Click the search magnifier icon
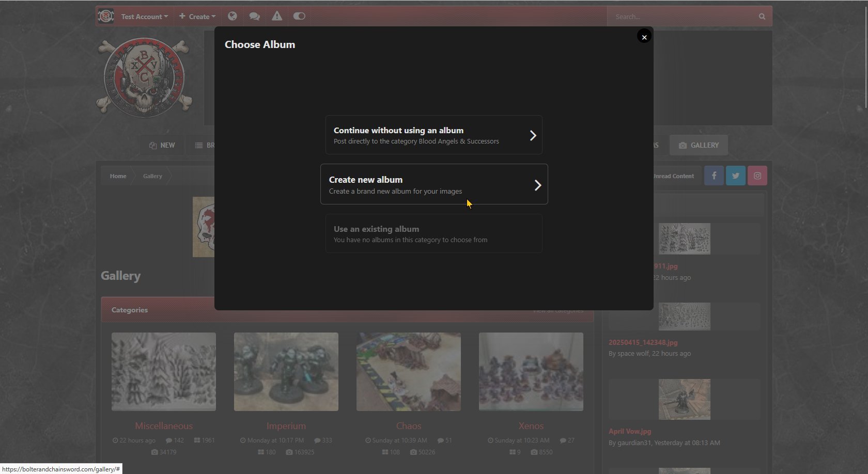Image resolution: width=868 pixels, height=474 pixels. point(762,17)
